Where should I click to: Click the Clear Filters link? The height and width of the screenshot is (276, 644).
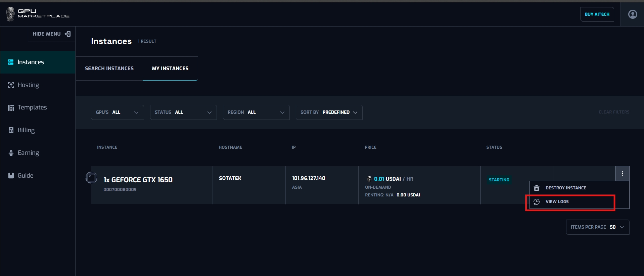pyautogui.click(x=614, y=112)
